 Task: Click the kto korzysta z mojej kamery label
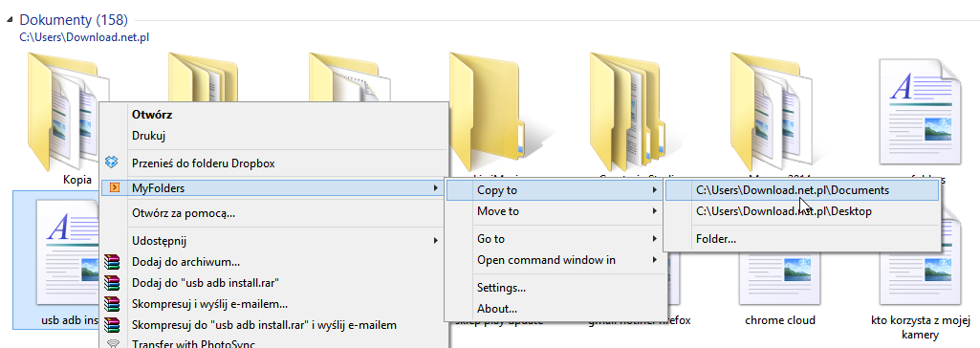920,328
